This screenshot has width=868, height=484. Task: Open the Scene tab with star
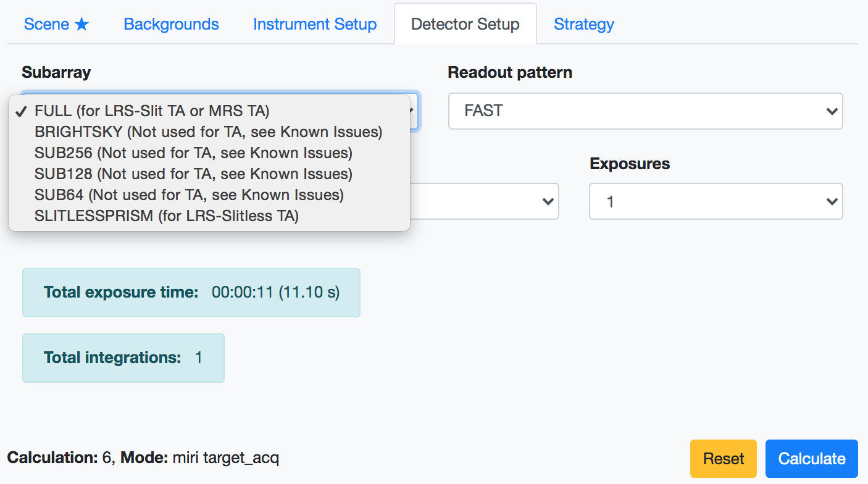click(x=56, y=24)
